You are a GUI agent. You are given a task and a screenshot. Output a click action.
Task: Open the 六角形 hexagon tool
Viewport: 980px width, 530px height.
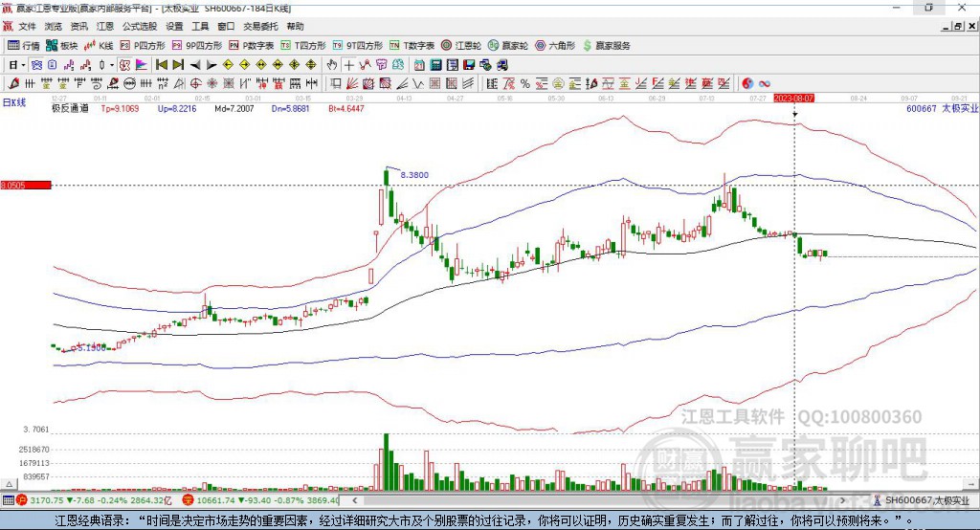[555, 46]
